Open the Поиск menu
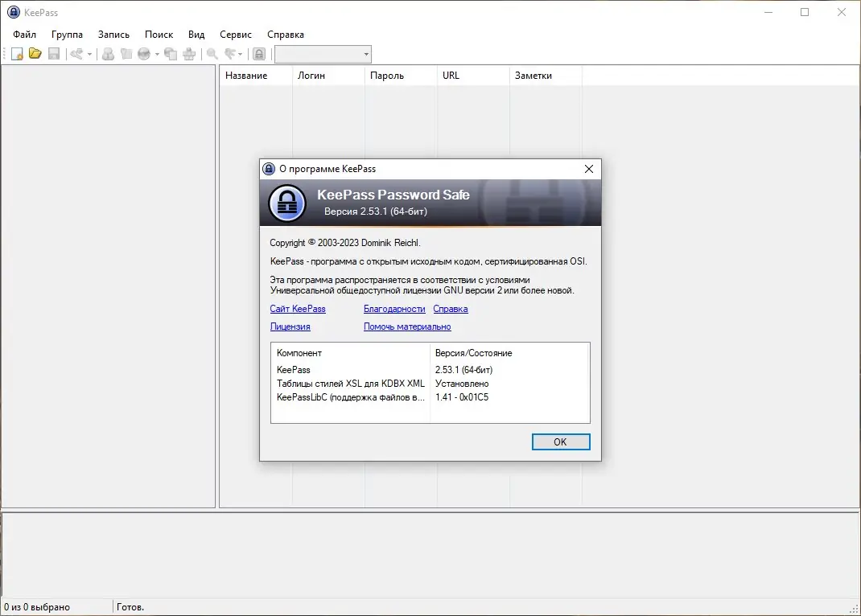This screenshot has width=861, height=616. (159, 35)
